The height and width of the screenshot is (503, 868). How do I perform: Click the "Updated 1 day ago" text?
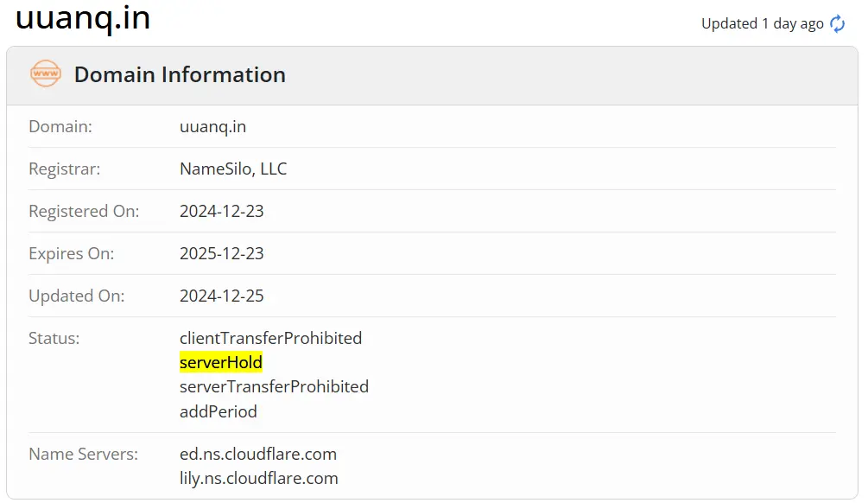point(762,24)
